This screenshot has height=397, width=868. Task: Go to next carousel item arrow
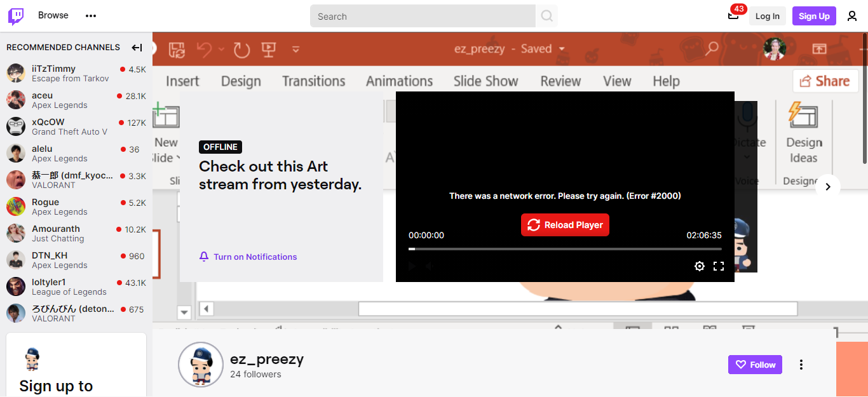pos(828,187)
